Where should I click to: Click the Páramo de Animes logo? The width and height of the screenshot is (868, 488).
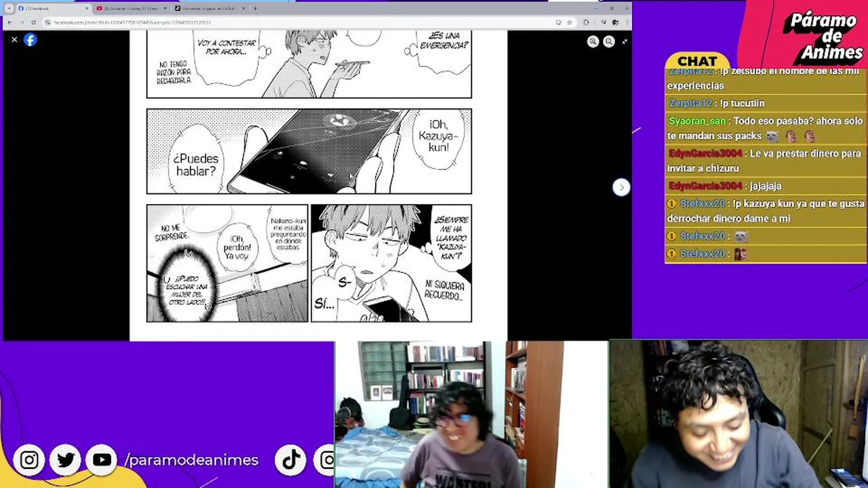[822, 36]
